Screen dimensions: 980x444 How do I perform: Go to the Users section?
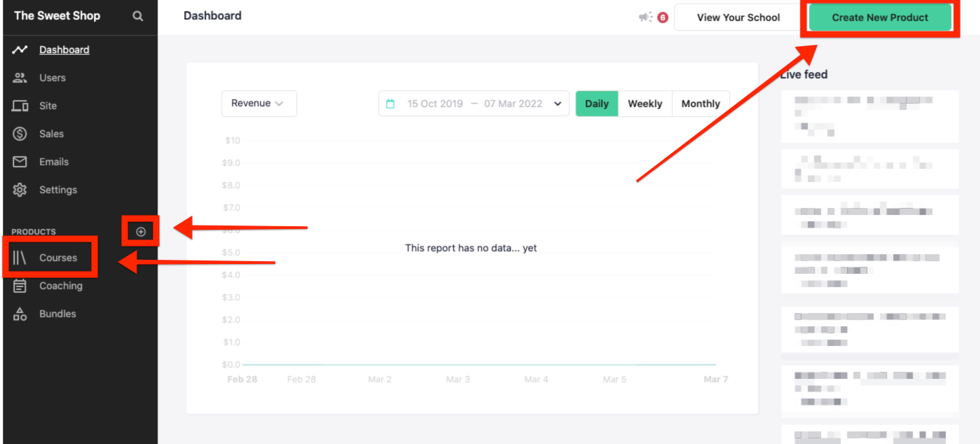pyautogui.click(x=53, y=78)
